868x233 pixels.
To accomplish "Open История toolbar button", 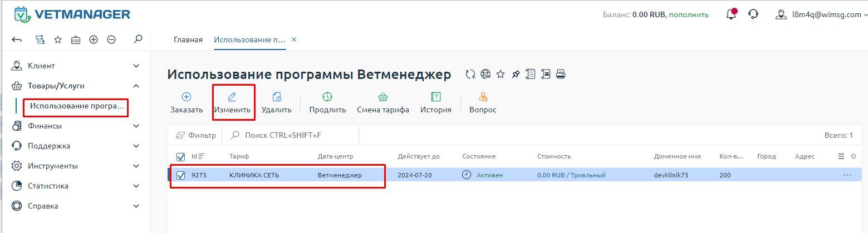I will point(436,103).
